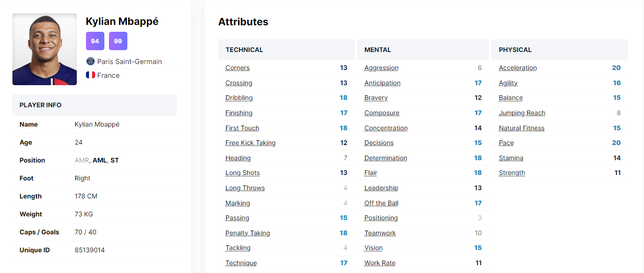Click the Unique ID value 85139014
The image size is (644, 273).
pos(90,250)
